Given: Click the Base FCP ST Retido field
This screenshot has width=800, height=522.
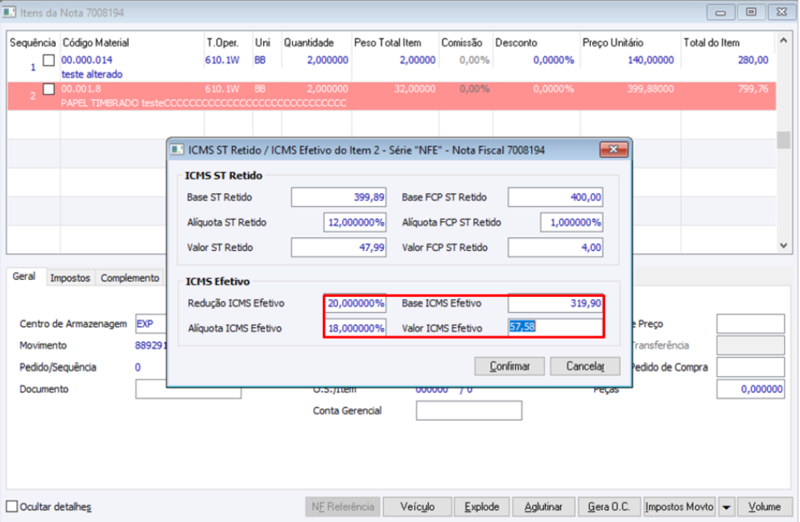Looking at the screenshot, I should click(x=555, y=197).
